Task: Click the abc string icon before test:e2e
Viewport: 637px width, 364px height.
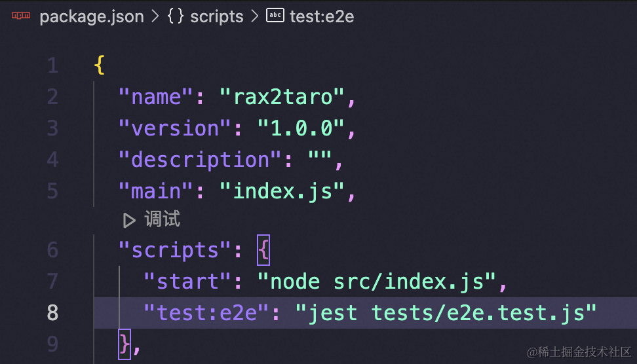Action: 275,16
